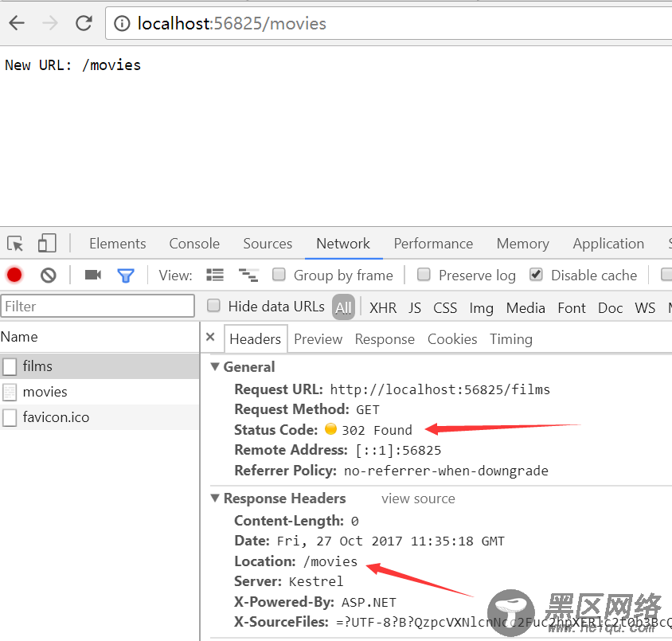The height and width of the screenshot is (641, 672).
Task: Click the Referrer Policy value no-referrer-when-downgrade
Action: click(446, 471)
